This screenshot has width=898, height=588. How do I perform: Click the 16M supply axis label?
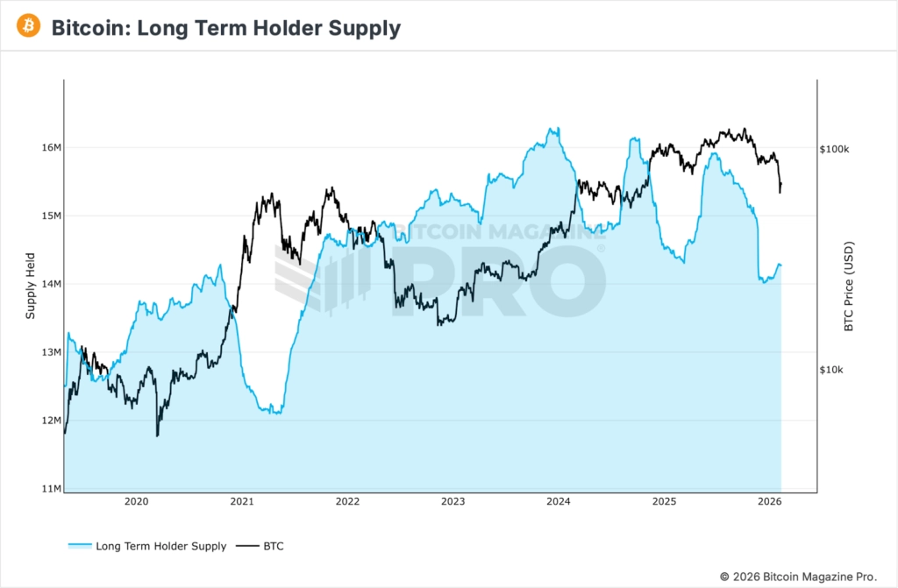(x=50, y=147)
